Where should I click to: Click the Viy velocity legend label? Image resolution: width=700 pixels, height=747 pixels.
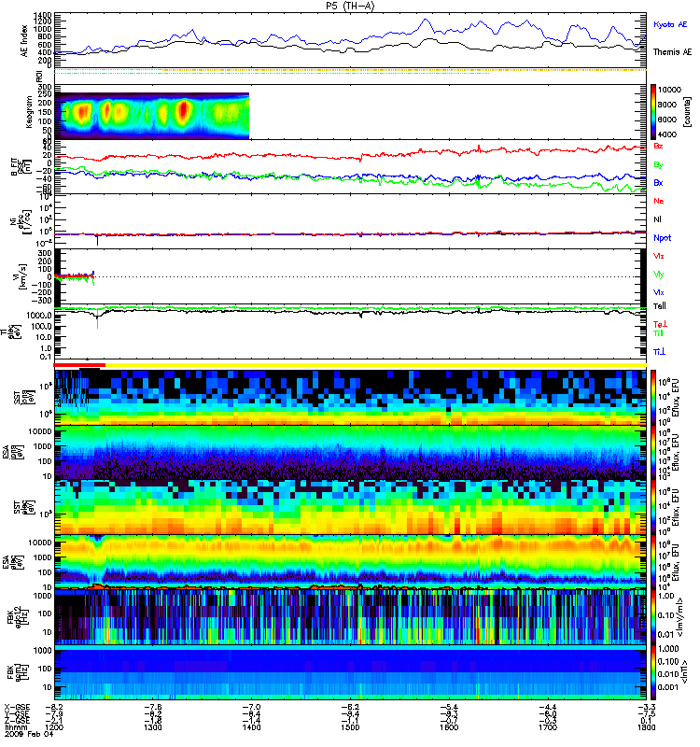coord(659,275)
